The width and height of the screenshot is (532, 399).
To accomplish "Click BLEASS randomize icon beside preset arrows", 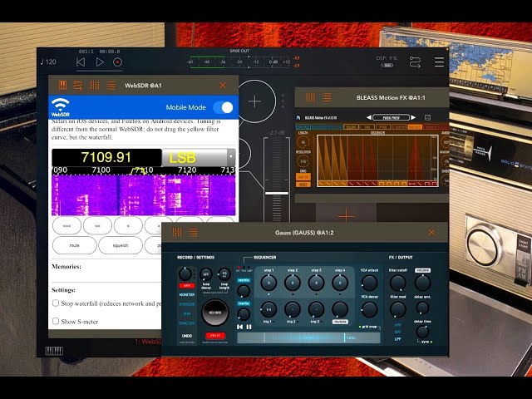I will tap(427, 118).
